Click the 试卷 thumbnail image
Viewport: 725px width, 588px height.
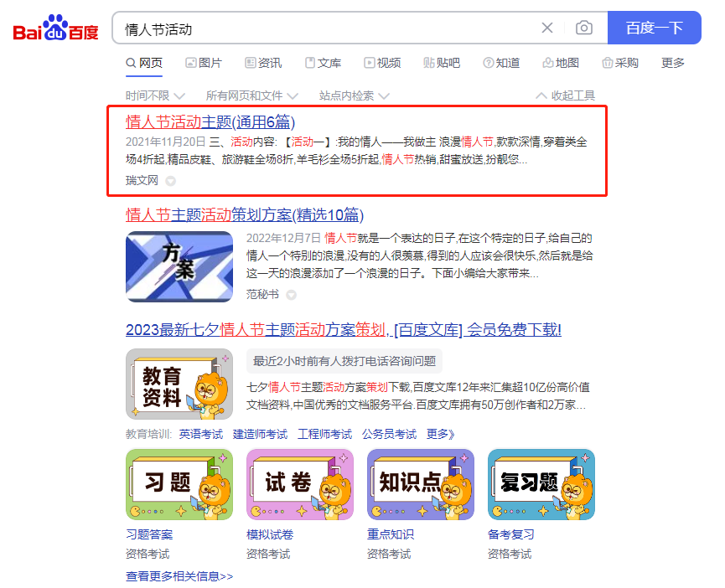click(300, 484)
